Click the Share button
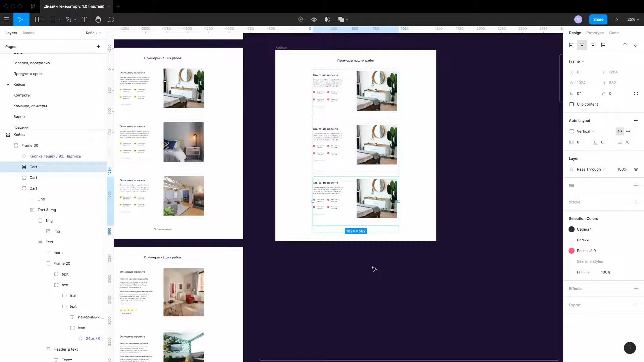Image resolution: width=644 pixels, height=362 pixels. (598, 19)
